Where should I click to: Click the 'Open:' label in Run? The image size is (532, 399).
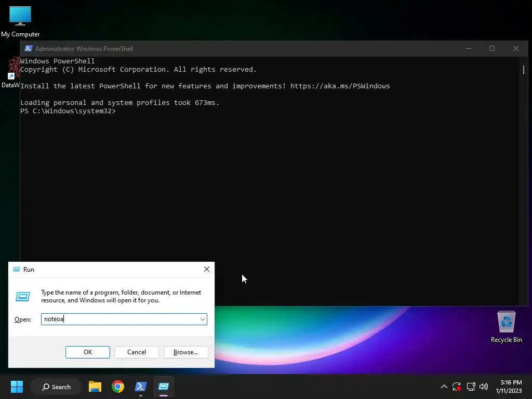coord(23,320)
